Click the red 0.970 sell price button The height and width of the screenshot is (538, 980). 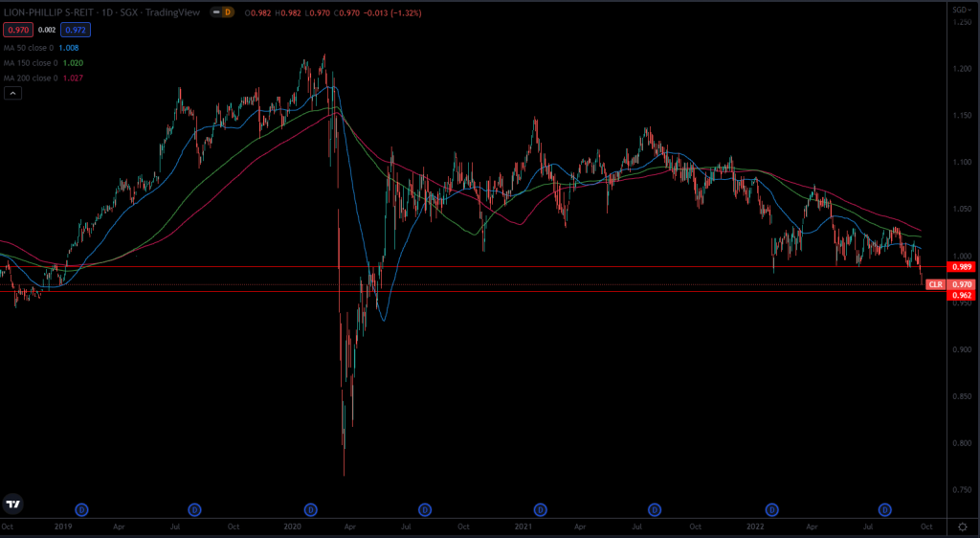[18, 30]
